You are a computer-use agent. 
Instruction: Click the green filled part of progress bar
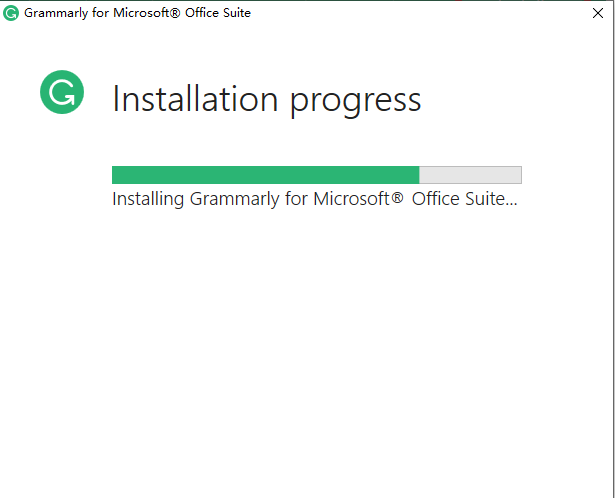[266, 175]
